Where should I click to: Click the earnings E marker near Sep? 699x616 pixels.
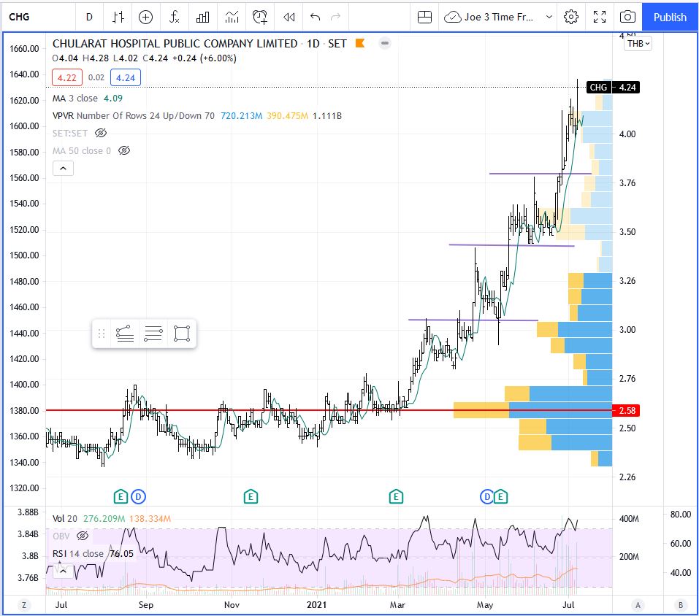coord(121,496)
